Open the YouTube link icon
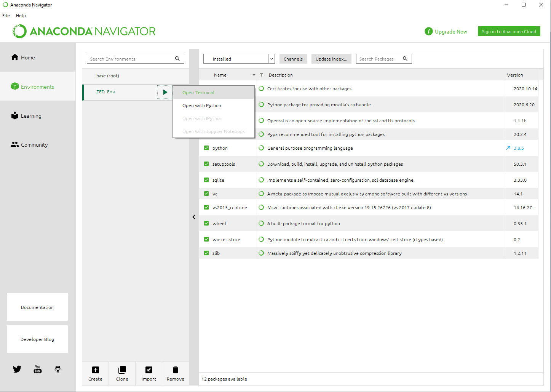551x392 pixels. [x=38, y=369]
